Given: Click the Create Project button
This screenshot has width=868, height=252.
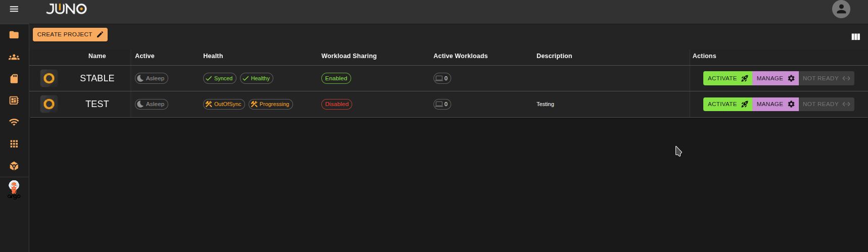Looking at the screenshot, I should [70, 34].
